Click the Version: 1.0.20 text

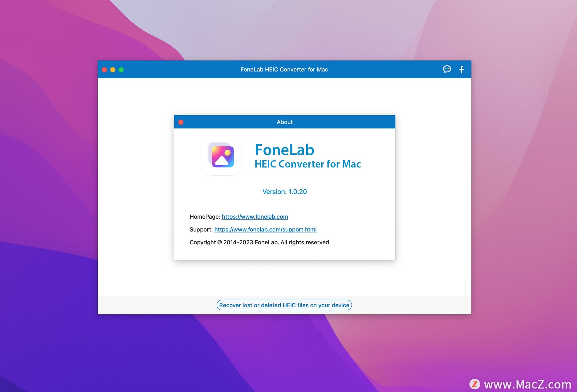pos(285,192)
